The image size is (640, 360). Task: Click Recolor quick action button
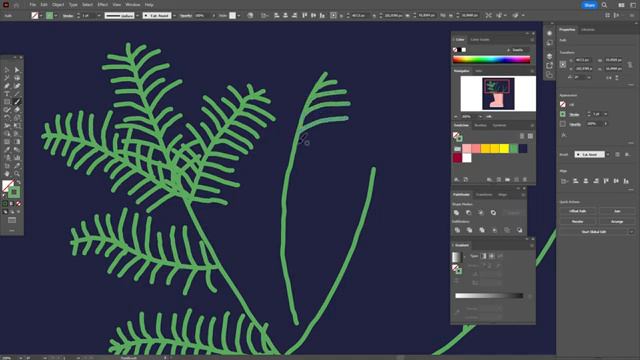coord(578,221)
